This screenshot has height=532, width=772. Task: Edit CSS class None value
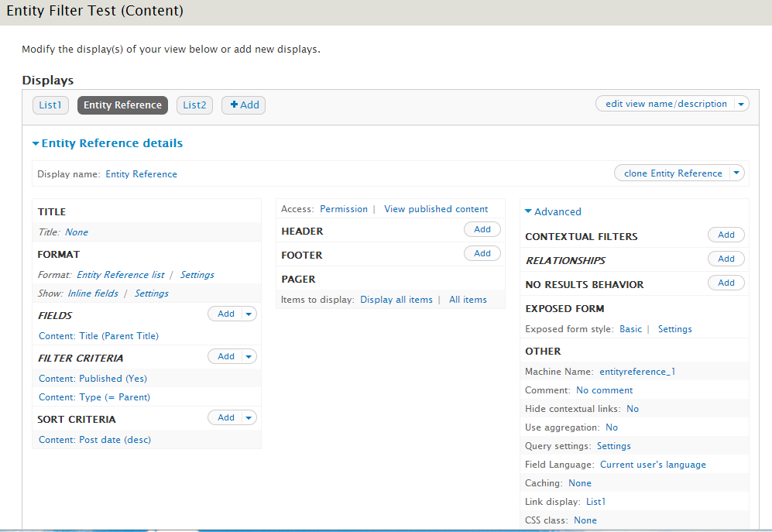click(585, 520)
